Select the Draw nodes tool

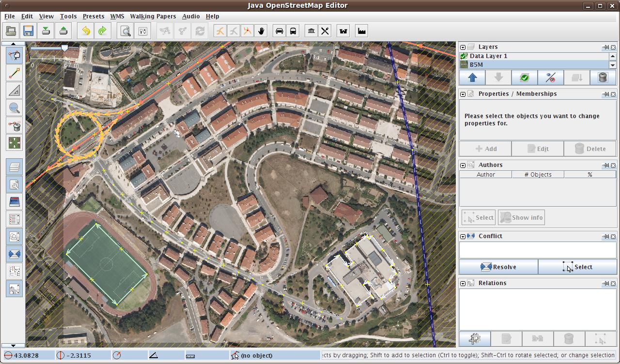click(15, 73)
